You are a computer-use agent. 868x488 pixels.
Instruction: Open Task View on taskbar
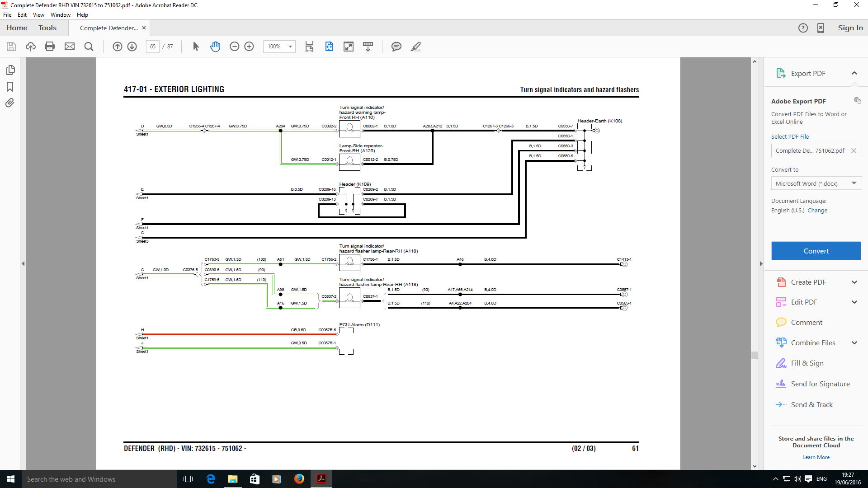(188, 479)
